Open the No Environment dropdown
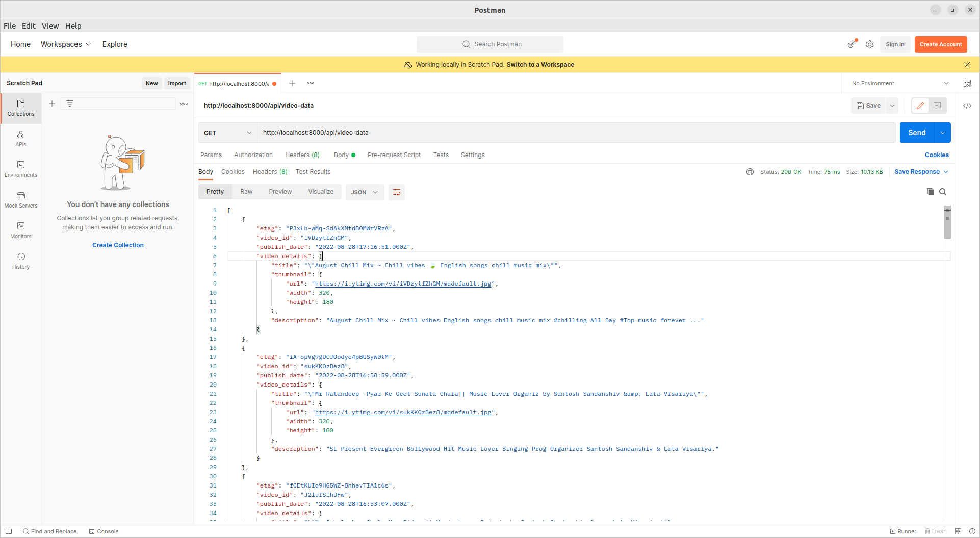980x538 pixels. [900, 83]
